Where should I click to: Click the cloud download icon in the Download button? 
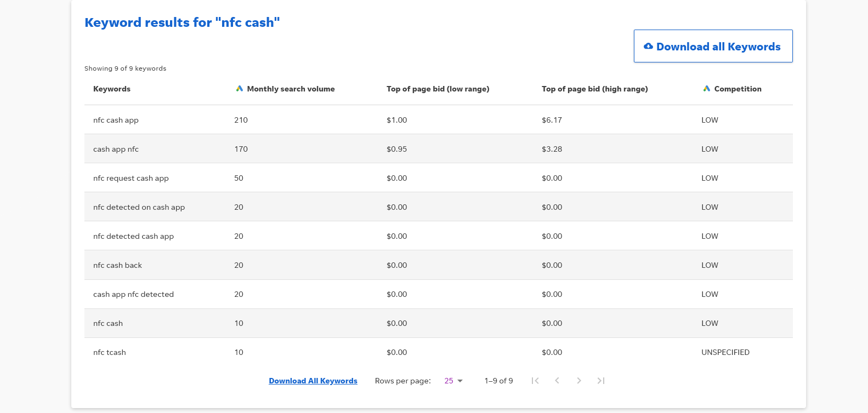(x=648, y=47)
